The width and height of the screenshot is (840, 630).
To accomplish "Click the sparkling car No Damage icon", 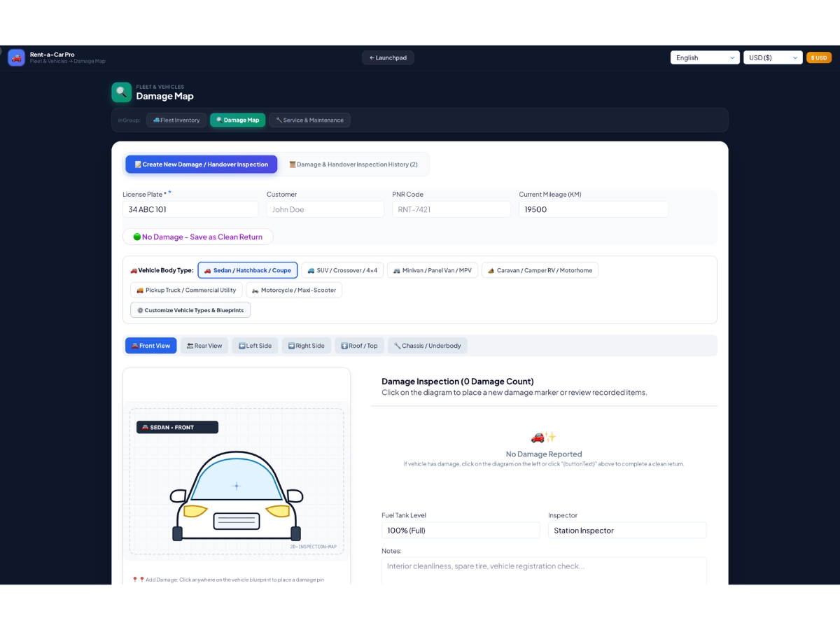I will pyautogui.click(x=544, y=437).
